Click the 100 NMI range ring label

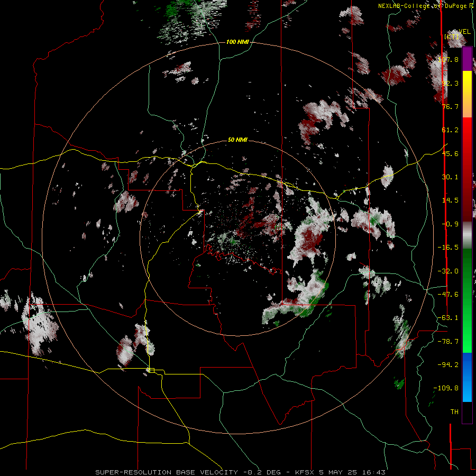[237, 42]
